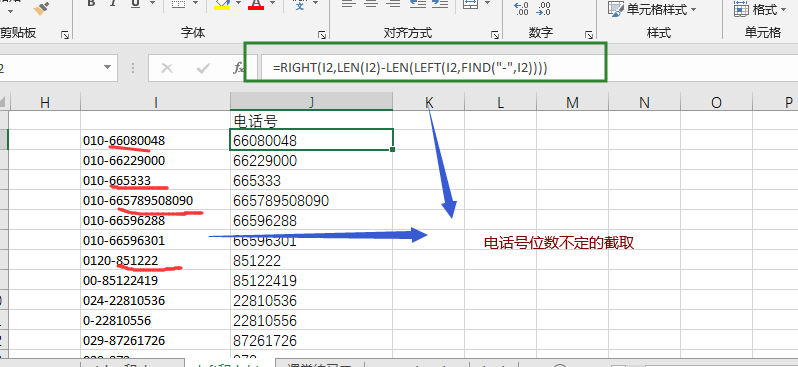Image resolution: width=798 pixels, height=367 pixels.
Task: Click the Insert Function fx icon
Action: pyautogui.click(x=238, y=68)
